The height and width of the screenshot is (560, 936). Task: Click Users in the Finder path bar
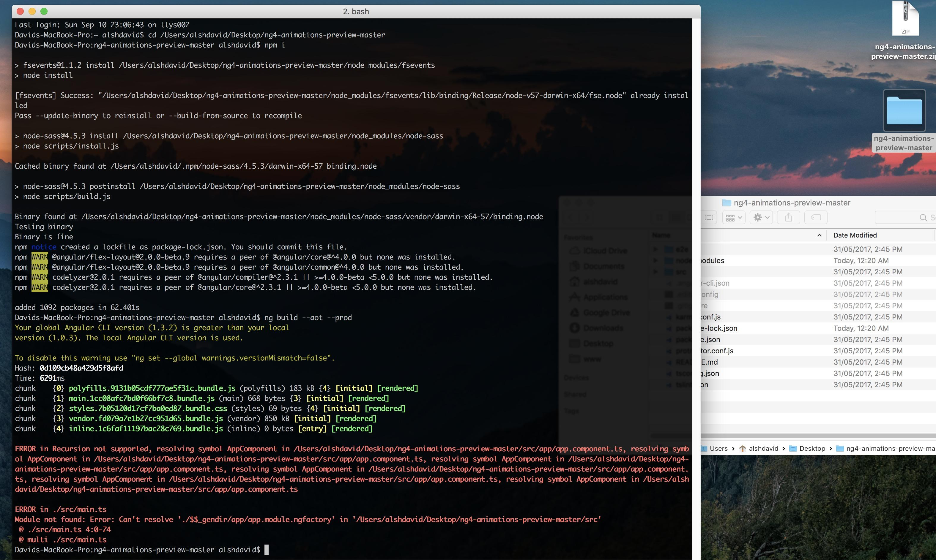click(x=714, y=448)
